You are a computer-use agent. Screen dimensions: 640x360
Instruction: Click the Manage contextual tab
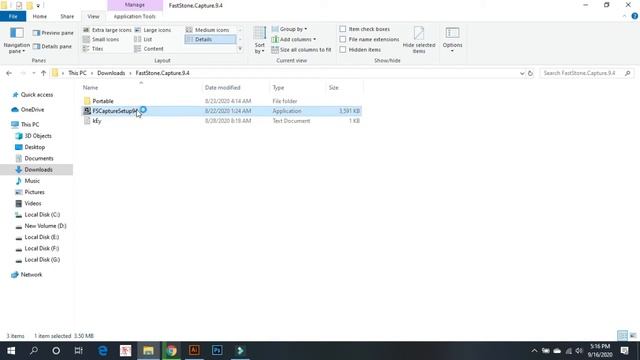pyautogui.click(x=135, y=5)
